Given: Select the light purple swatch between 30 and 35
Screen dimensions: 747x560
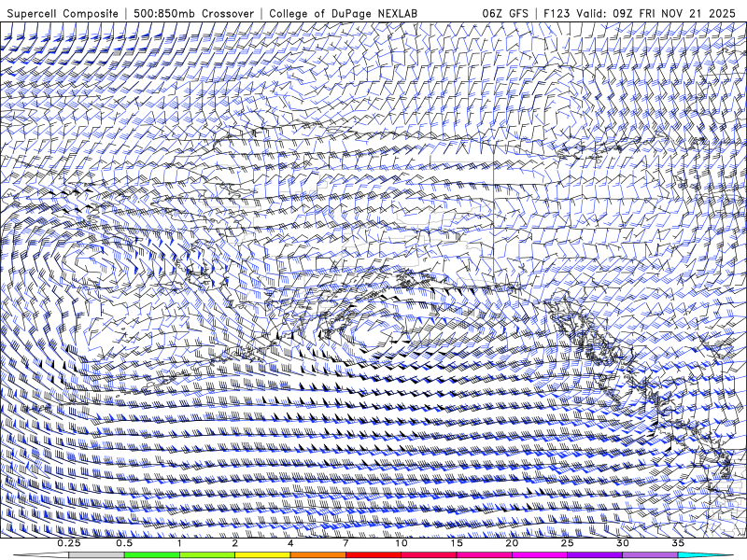Looking at the screenshot, I should pos(650,555).
